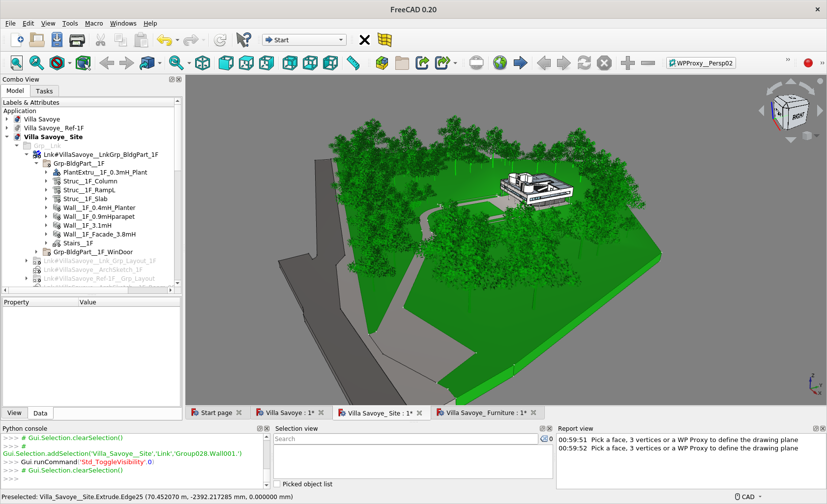Click the blue navigate arrow icon
The width and height of the screenshot is (827, 504).
520,63
